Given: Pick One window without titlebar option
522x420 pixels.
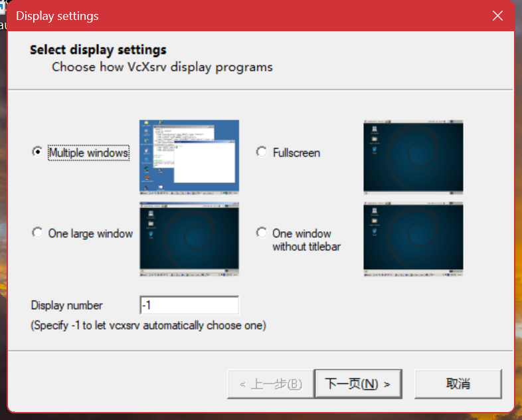Looking at the screenshot, I should [262, 233].
